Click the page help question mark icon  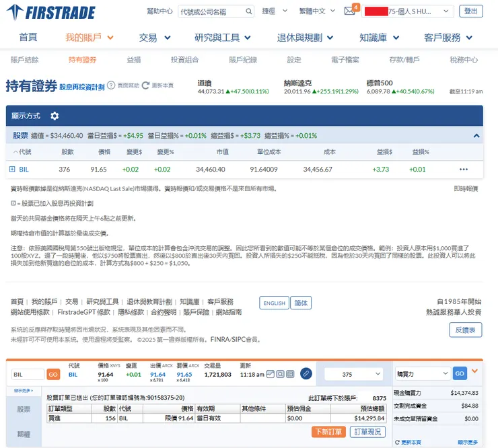(111, 85)
